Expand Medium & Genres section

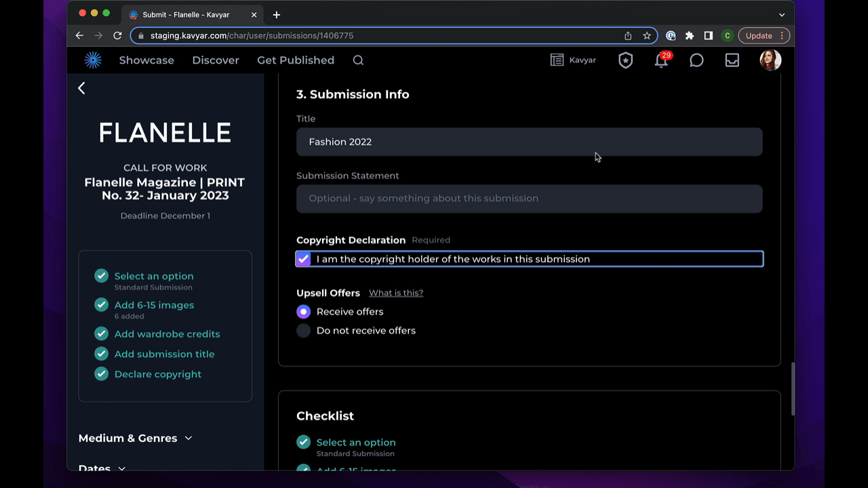135,439
